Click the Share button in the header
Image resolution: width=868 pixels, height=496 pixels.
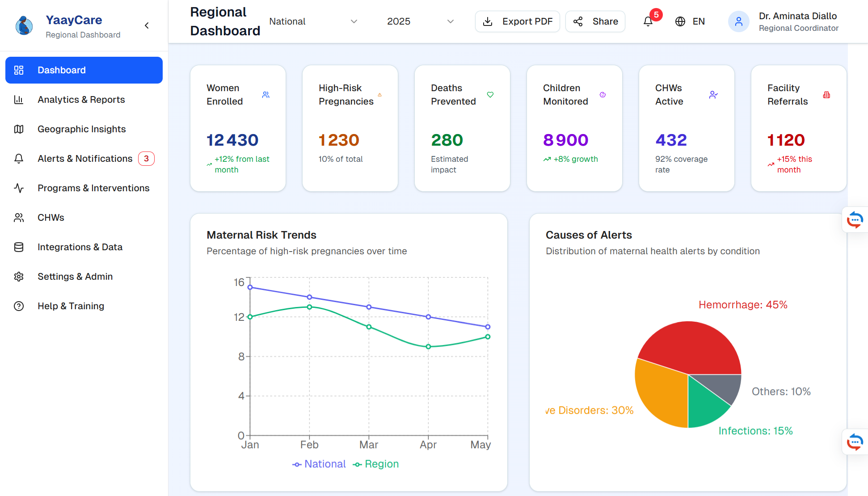click(595, 21)
